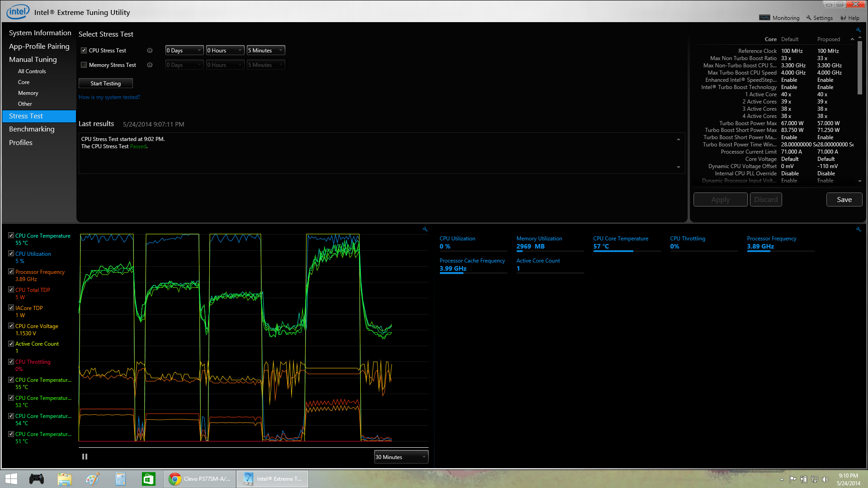Viewport: 868px width, 488px height.
Task: Click monitor stats panel wrench icon
Action: pos(858,229)
